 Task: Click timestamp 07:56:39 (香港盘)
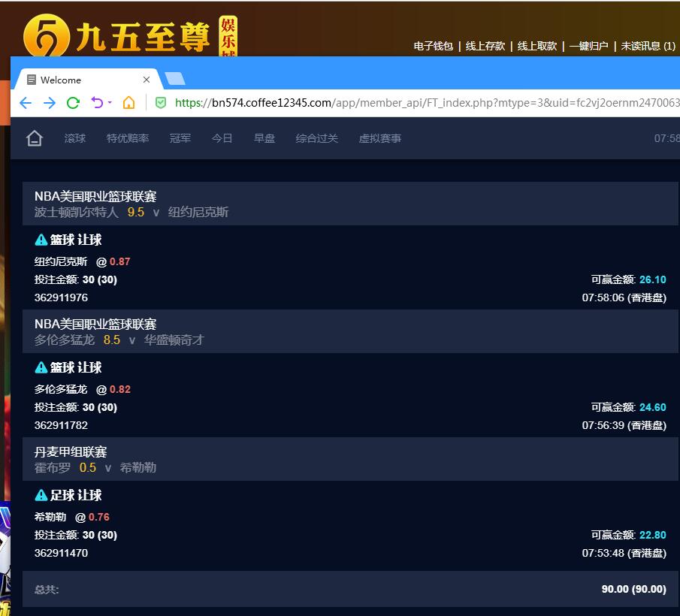[624, 426]
